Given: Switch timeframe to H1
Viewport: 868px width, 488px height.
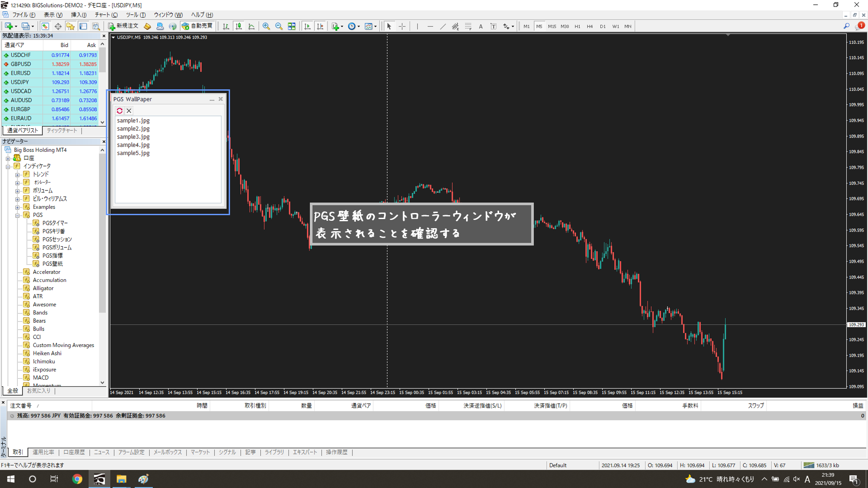Looking at the screenshot, I should pos(577,26).
